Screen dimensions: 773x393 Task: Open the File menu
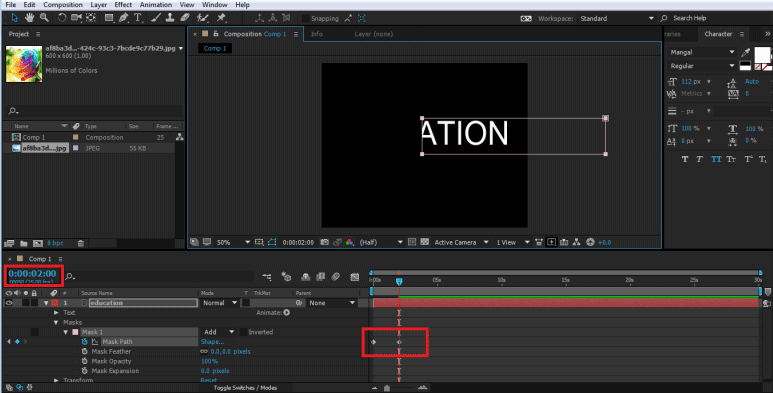coord(10,4)
